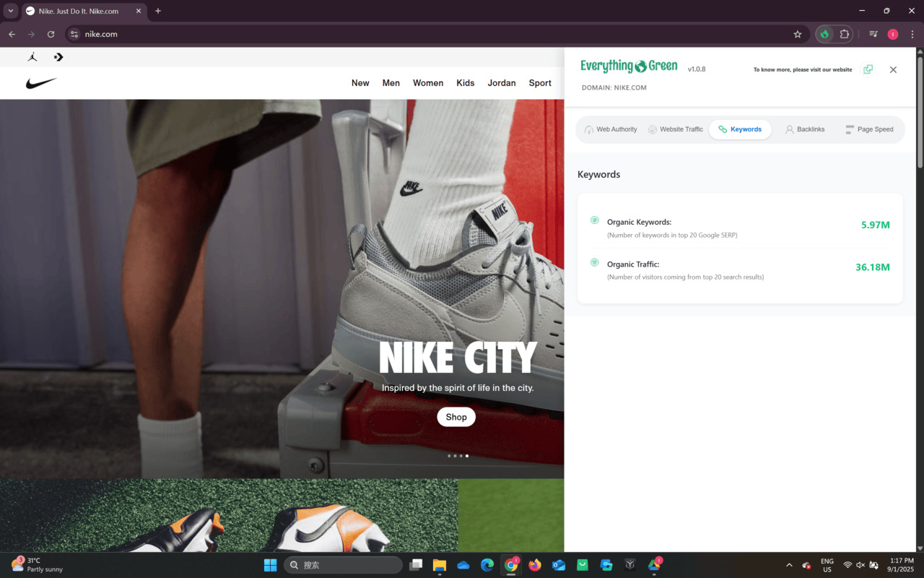This screenshot has height=578, width=924.
Task: Click the Converse logo icon
Action: pyautogui.click(x=58, y=57)
